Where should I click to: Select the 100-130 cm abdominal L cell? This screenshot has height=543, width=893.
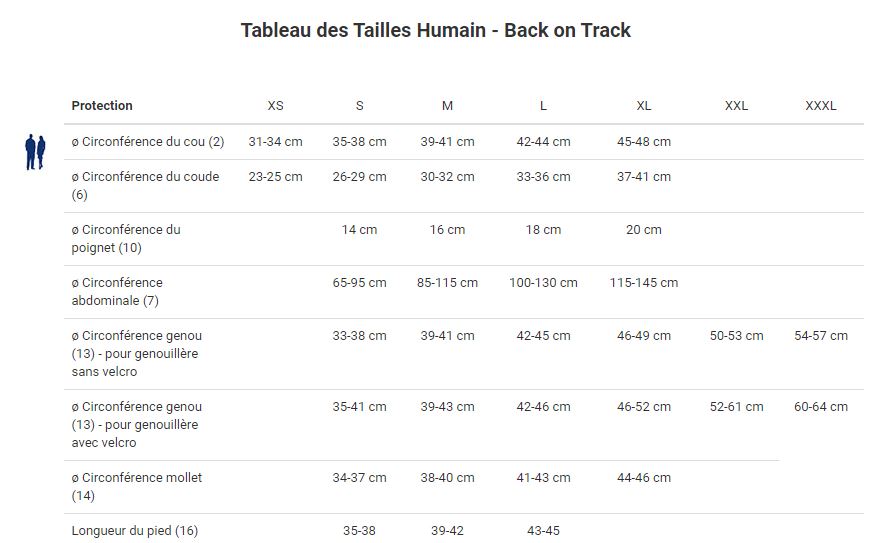pyautogui.click(x=543, y=283)
